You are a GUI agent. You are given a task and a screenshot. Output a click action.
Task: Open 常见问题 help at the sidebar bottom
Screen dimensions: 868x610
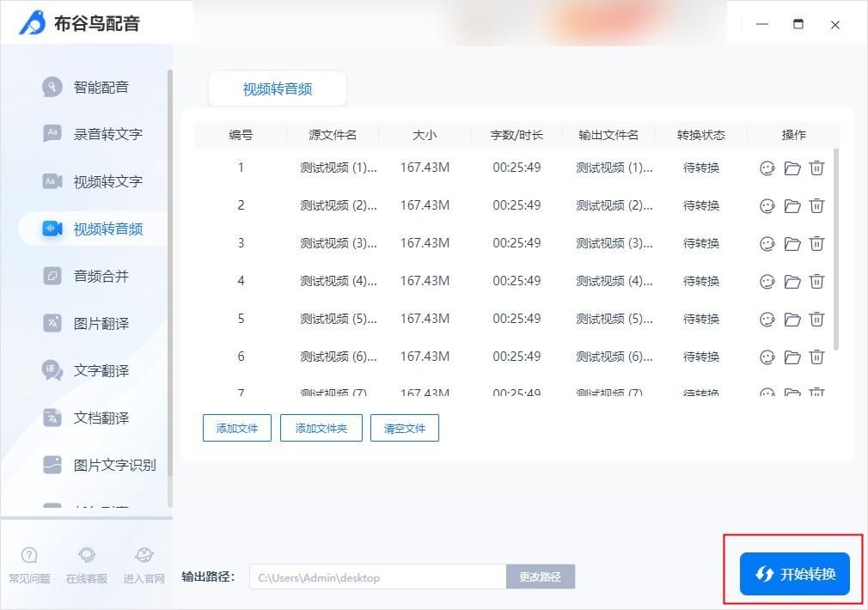pos(29,564)
